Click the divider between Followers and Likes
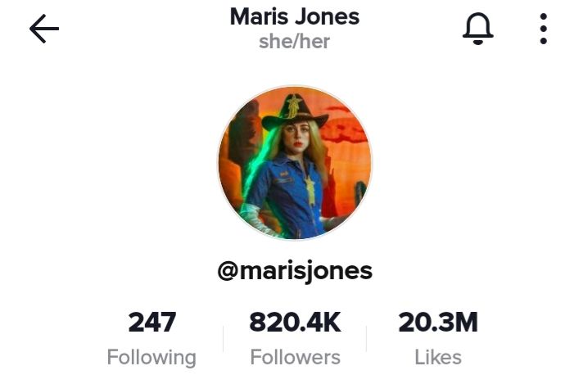Image resolution: width=588 pixels, height=375 pixels. coord(366,339)
